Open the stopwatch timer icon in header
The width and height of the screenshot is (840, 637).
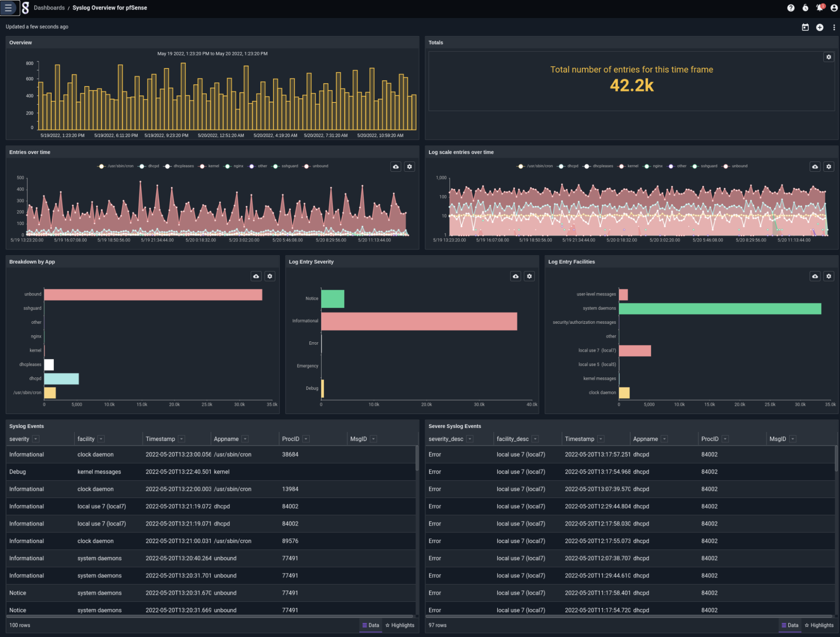(805, 8)
